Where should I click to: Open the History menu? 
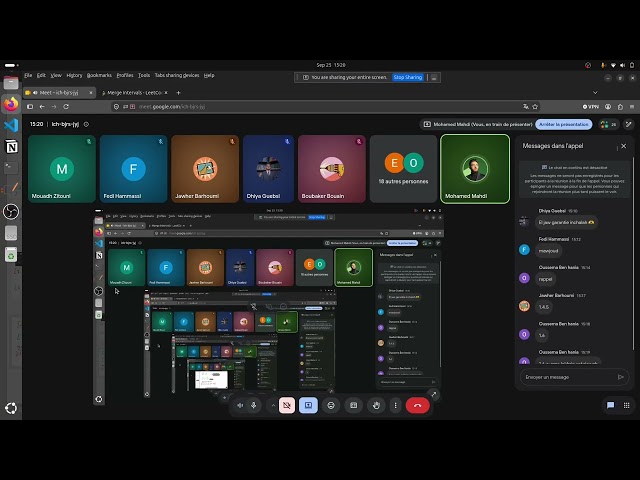[x=74, y=75]
